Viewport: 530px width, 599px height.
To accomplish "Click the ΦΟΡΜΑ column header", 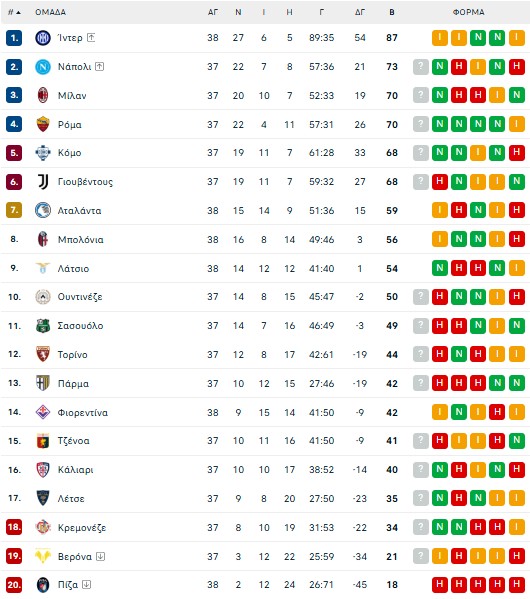I will click(x=468, y=12).
